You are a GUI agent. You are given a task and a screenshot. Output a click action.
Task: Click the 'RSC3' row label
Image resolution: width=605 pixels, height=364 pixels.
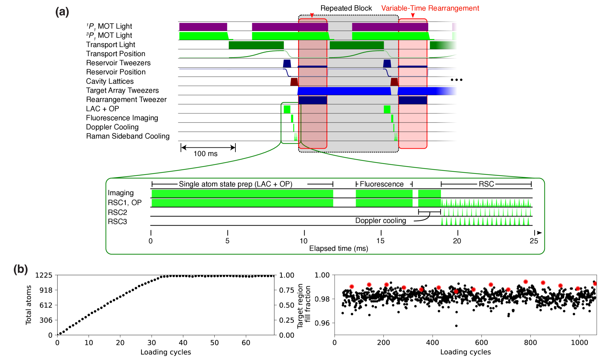point(117,222)
